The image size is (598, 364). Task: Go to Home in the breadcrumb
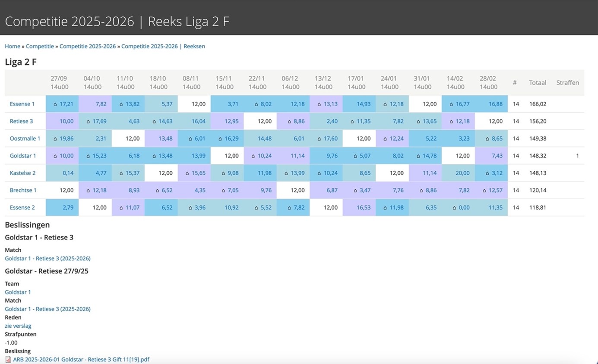pos(13,46)
